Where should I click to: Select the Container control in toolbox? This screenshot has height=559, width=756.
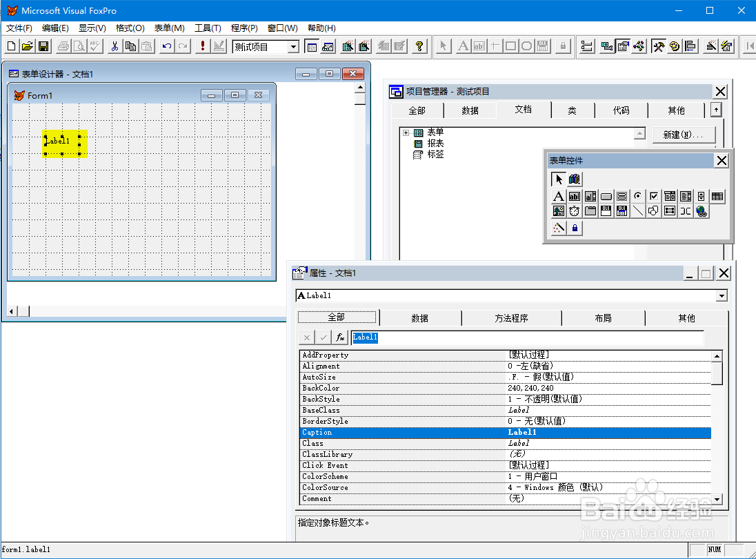(x=670, y=211)
